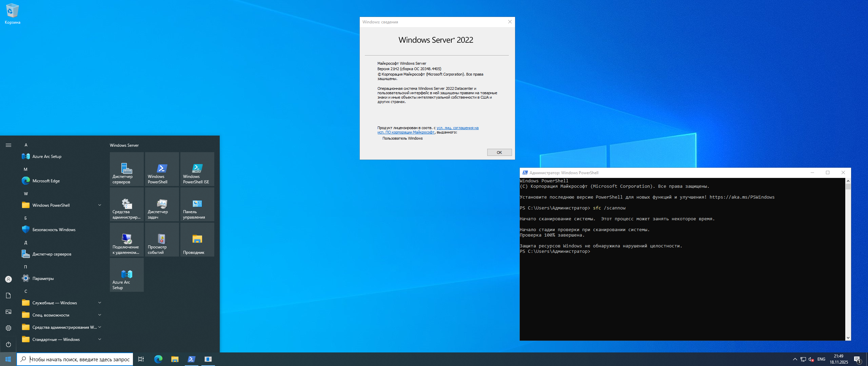868x366 pixels.
Task: Launch the Windows PowerShell ISE tile
Action: [x=197, y=169]
